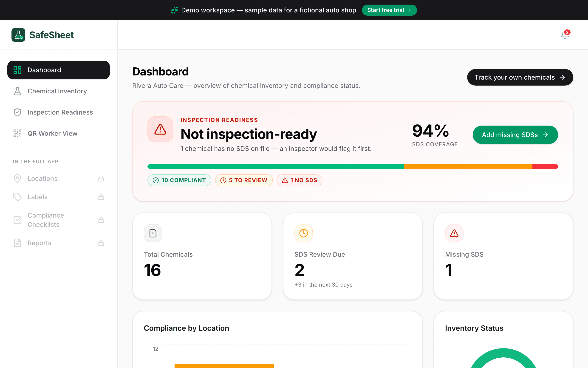Click the 'IN THE FULL APP' section label

pos(35,162)
